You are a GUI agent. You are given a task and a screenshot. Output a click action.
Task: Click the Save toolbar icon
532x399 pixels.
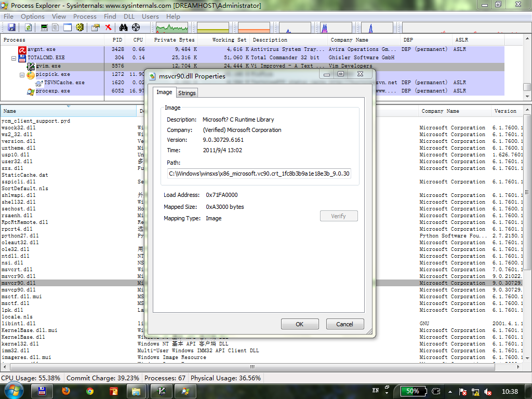(12, 28)
